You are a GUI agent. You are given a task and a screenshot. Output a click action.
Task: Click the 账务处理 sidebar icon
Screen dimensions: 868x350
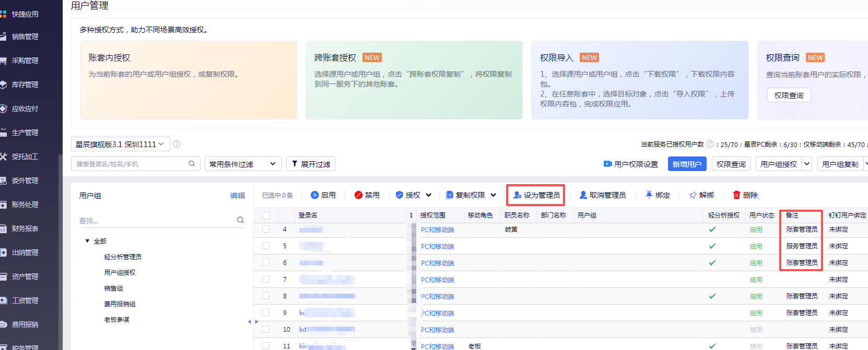pyautogui.click(x=3, y=204)
